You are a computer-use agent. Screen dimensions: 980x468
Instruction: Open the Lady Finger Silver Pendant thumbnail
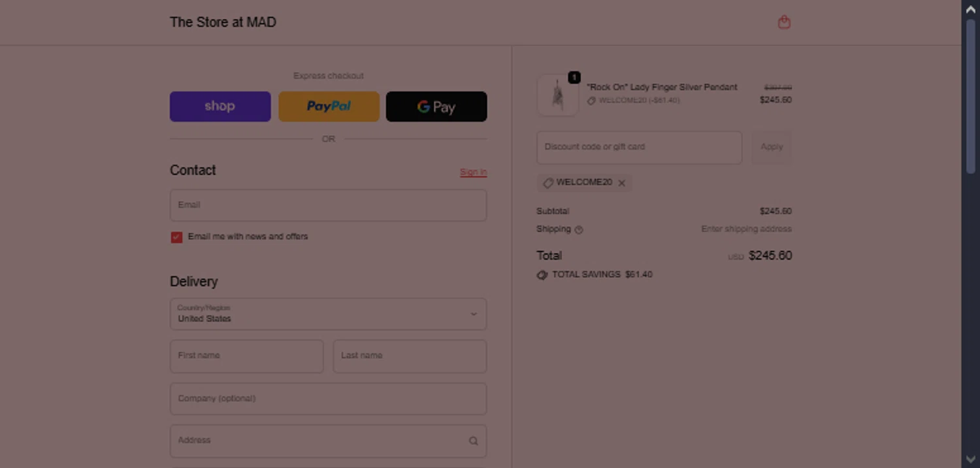[x=557, y=95]
